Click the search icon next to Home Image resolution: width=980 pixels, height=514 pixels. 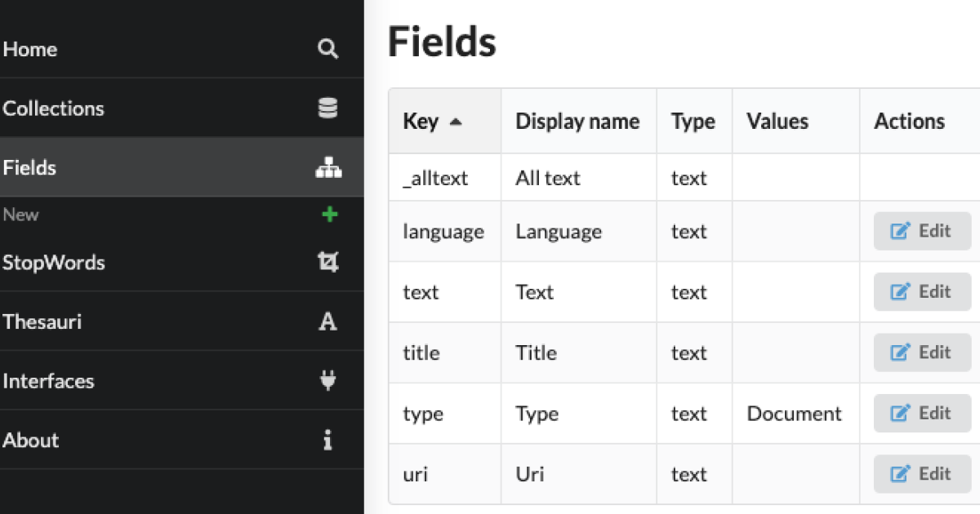(x=328, y=49)
